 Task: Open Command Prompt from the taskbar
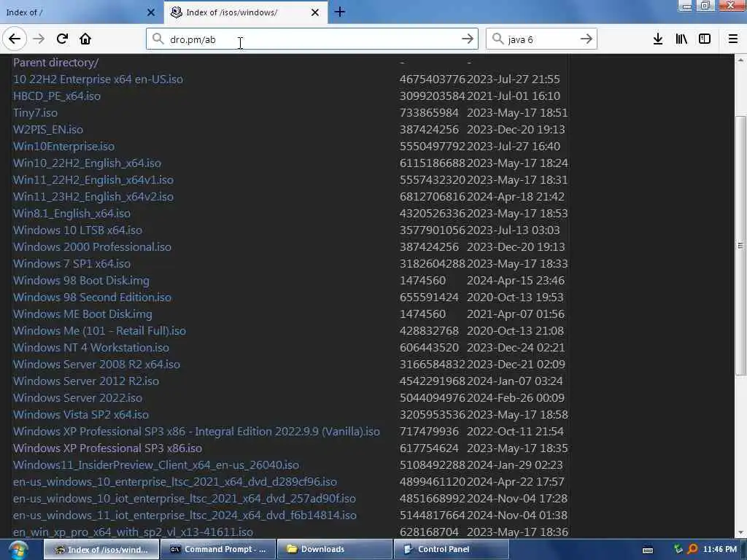click(x=218, y=549)
